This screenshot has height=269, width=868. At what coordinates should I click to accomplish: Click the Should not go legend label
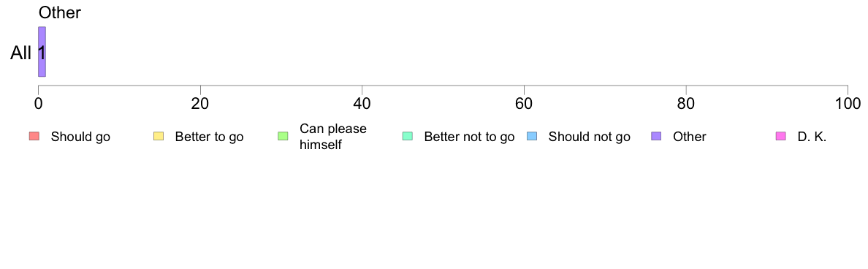point(589,137)
